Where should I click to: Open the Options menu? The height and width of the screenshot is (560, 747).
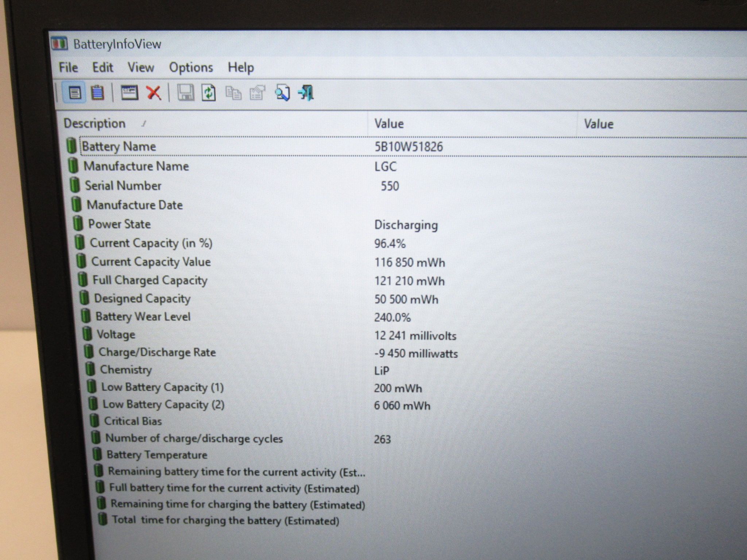191,68
